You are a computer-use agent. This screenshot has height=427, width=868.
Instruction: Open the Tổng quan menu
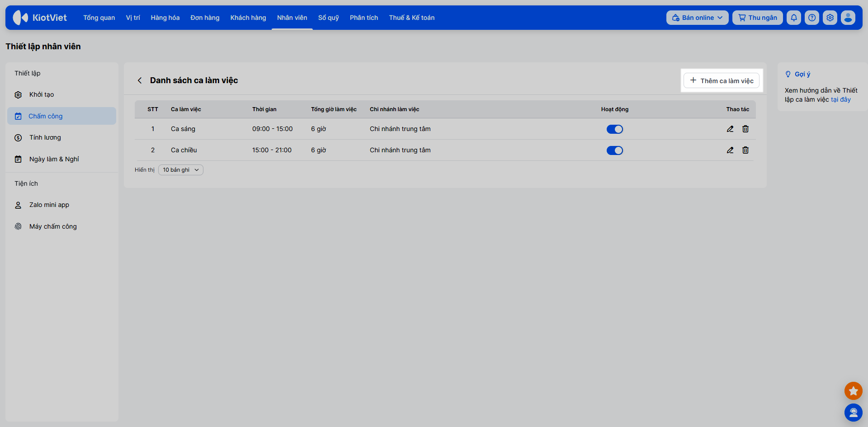pos(99,18)
